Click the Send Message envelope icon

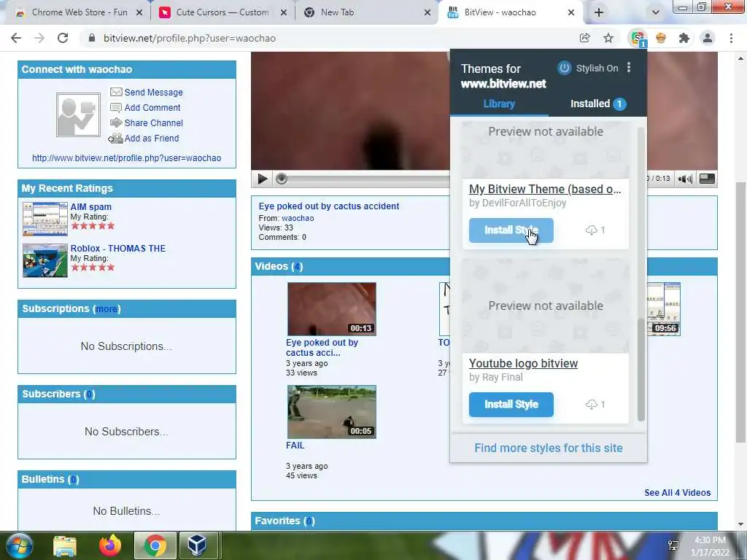tap(116, 92)
